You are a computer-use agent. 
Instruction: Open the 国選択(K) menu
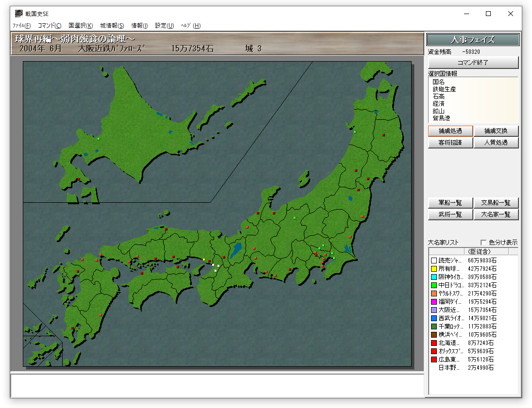(x=81, y=26)
